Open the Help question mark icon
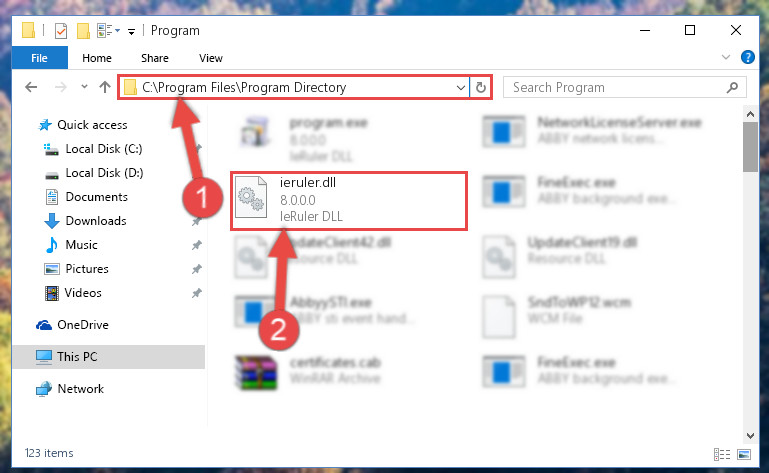Image resolution: width=769 pixels, height=473 pixels. click(747, 57)
